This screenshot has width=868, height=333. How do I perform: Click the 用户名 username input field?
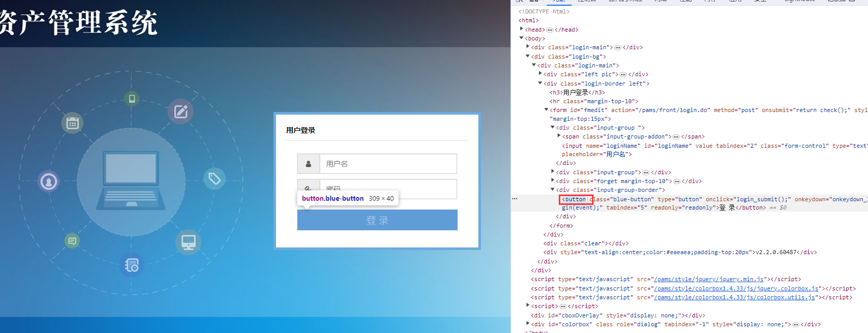388,164
